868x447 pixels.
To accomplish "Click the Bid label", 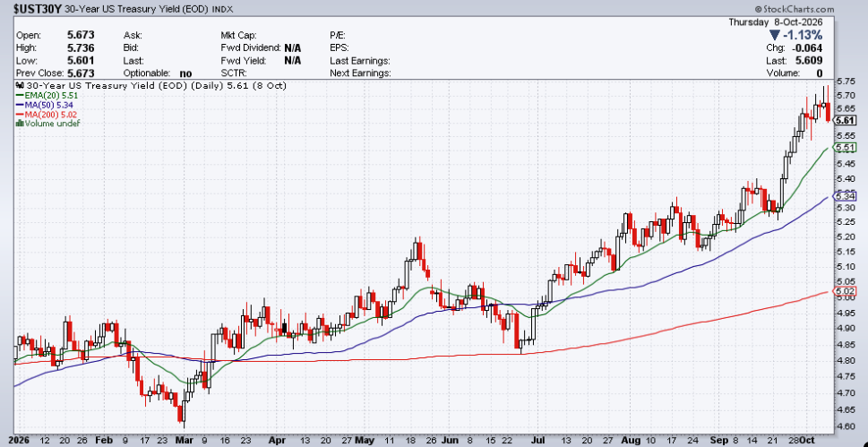I will 131,47.
